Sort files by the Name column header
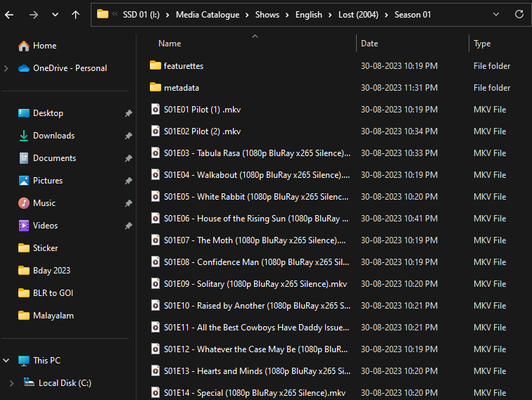This screenshot has width=532, height=400. pos(170,44)
